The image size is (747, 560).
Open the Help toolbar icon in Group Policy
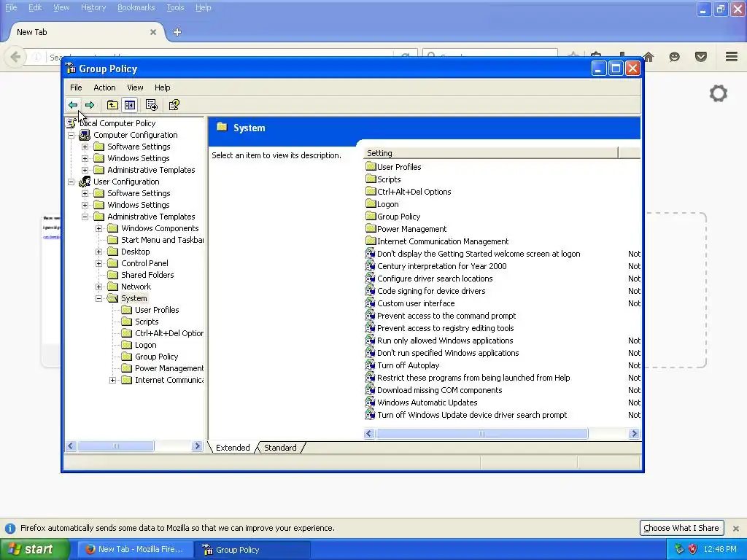(x=174, y=105)
